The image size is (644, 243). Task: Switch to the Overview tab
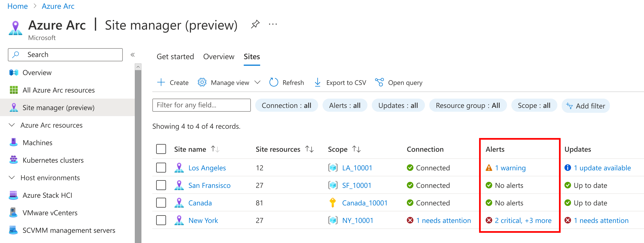[x=219, y=57]
